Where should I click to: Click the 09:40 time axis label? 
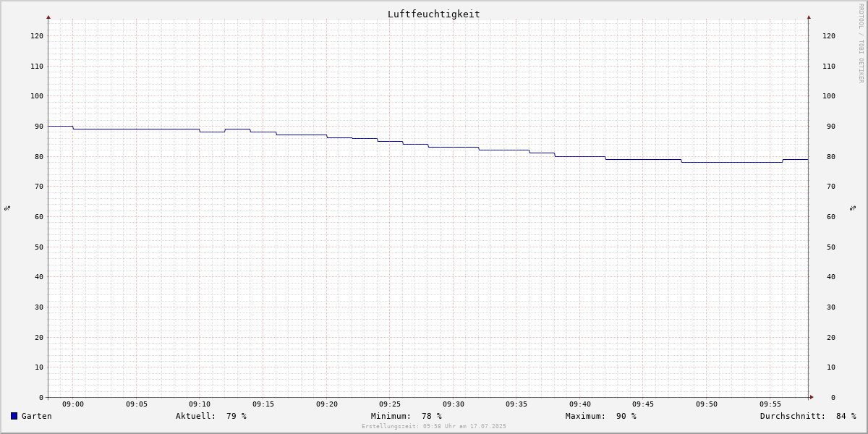click(x=580, y=404)
